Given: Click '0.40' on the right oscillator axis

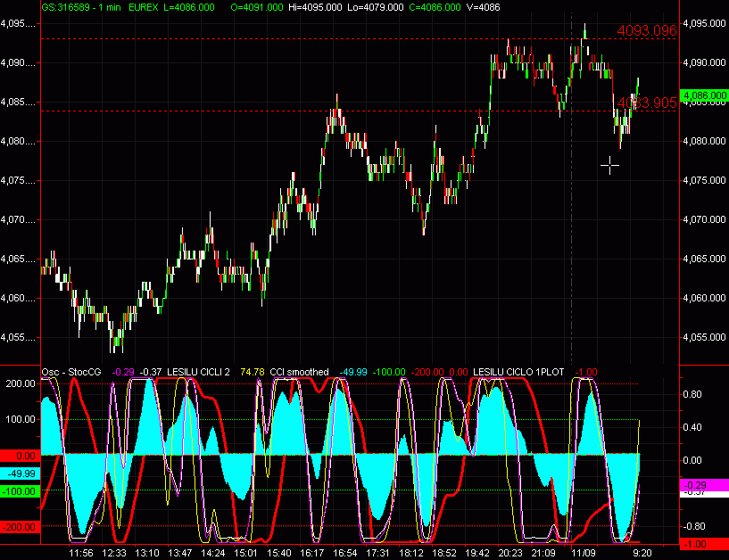Looking at the screenshot, I should [x=692, y=427].
